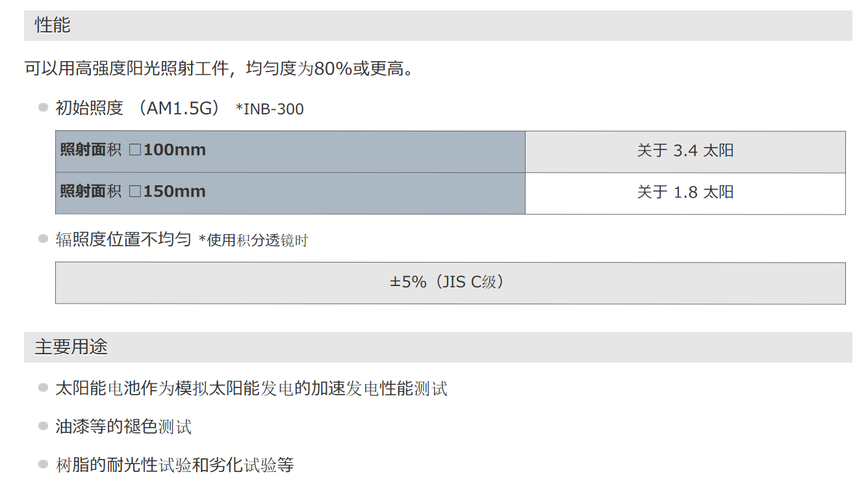The height and width of the screenshot is (496, 868).
Task: Click the 关于 1.8 太阳 value cell
Action: 685,193
